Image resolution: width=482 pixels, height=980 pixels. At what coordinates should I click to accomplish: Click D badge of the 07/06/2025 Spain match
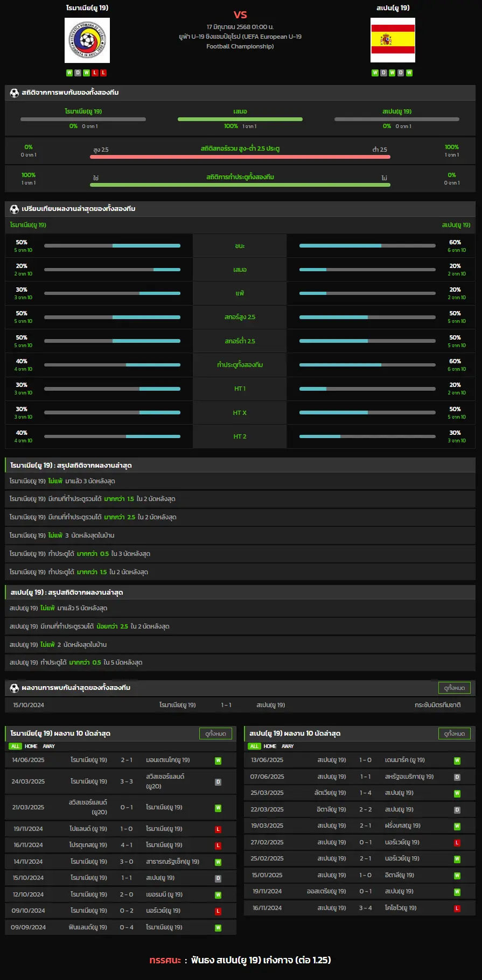(457, 777)
